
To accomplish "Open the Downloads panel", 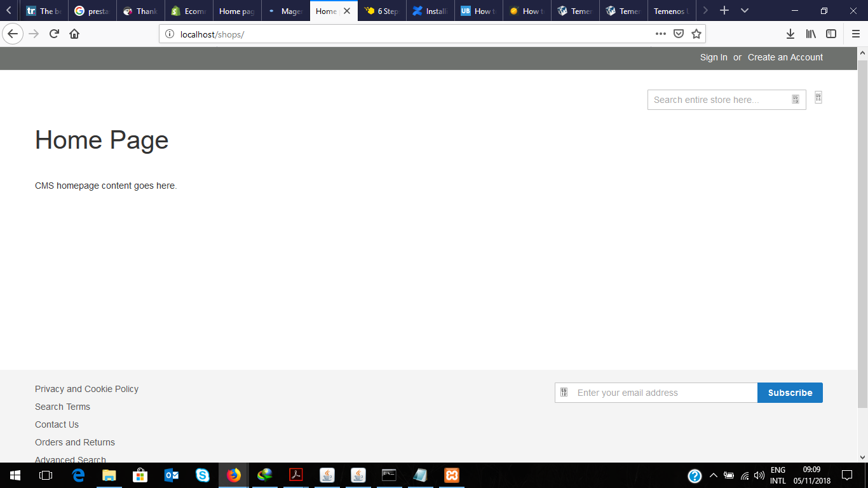I will [790, 33].
